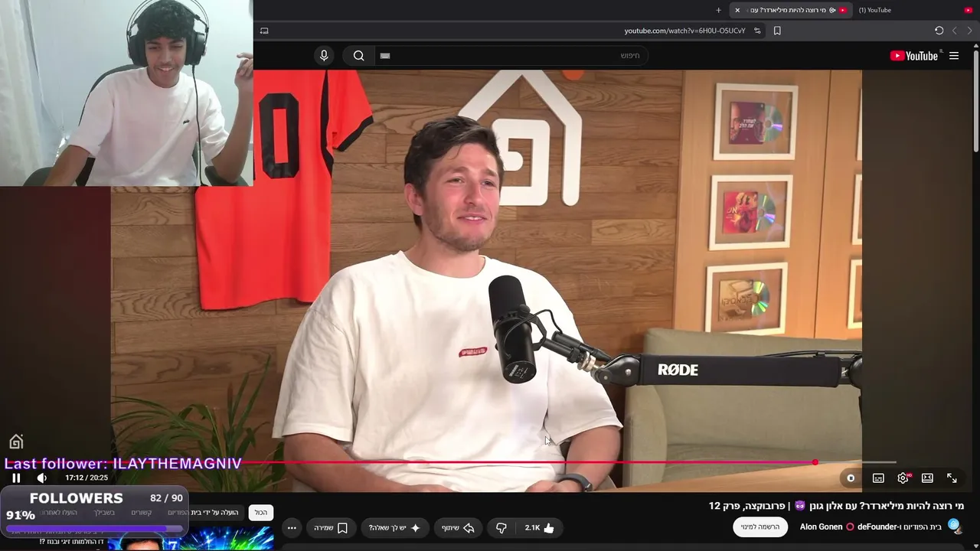
Task: Toggle the autoplay switch in the player
Action: (851, 478)
